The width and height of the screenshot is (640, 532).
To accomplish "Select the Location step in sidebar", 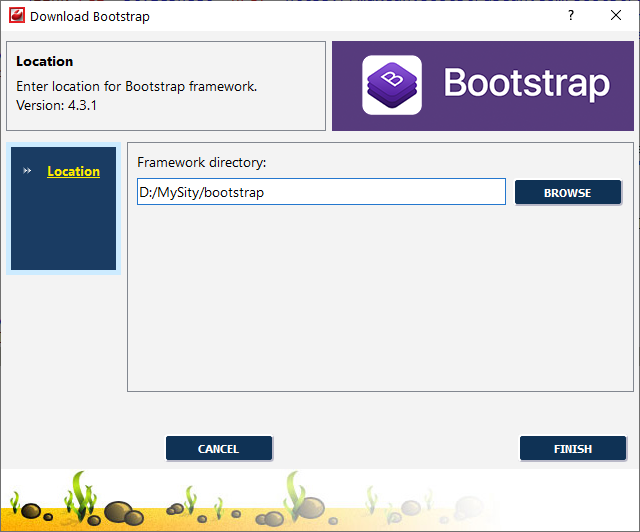I will [73, 171].
